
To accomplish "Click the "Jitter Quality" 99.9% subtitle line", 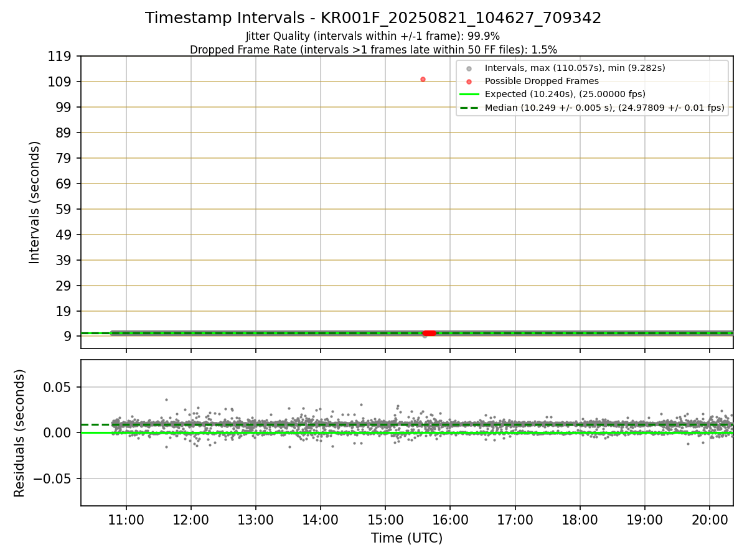I will coord(373,36).
